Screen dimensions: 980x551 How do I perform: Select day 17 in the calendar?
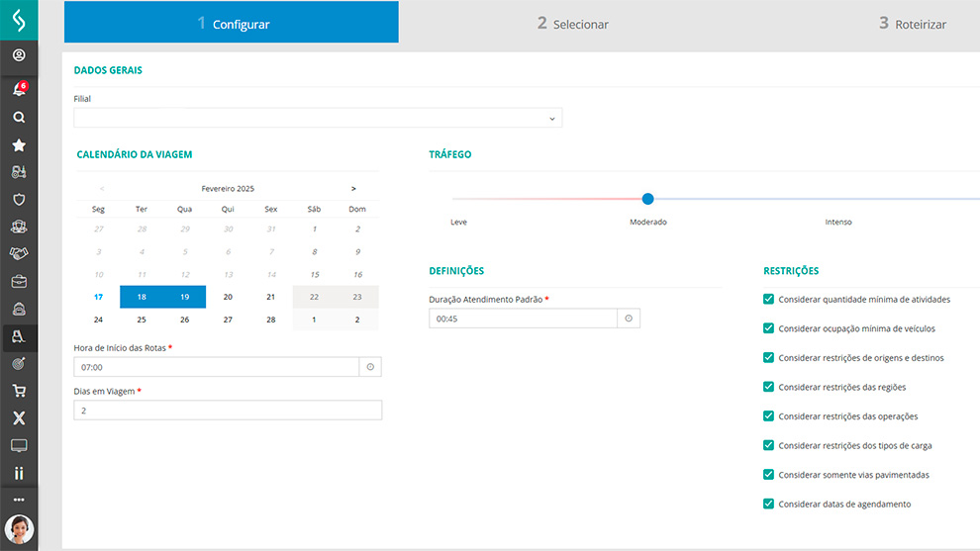pos(98,297)
